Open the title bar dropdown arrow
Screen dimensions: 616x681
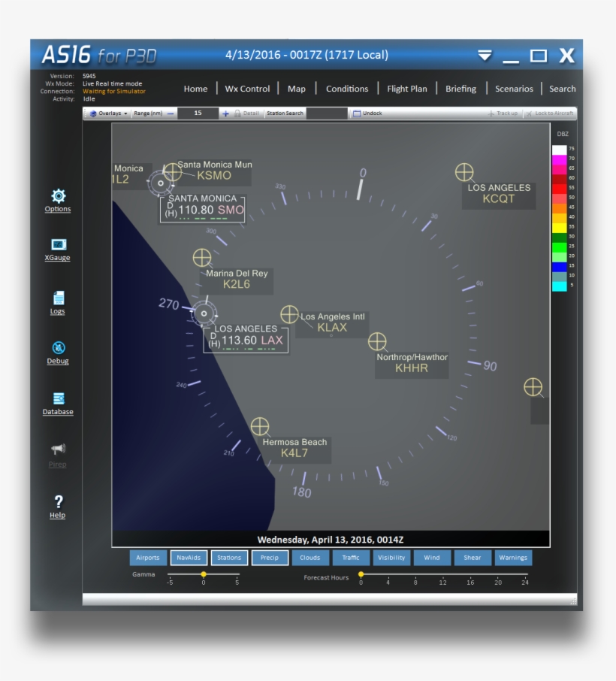[x=485, y=56]
